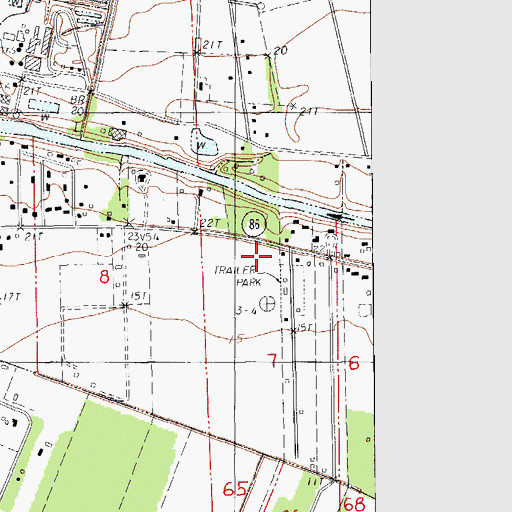Select the 22T elevation label
The image size is (512, 512).
click(210, 223)
